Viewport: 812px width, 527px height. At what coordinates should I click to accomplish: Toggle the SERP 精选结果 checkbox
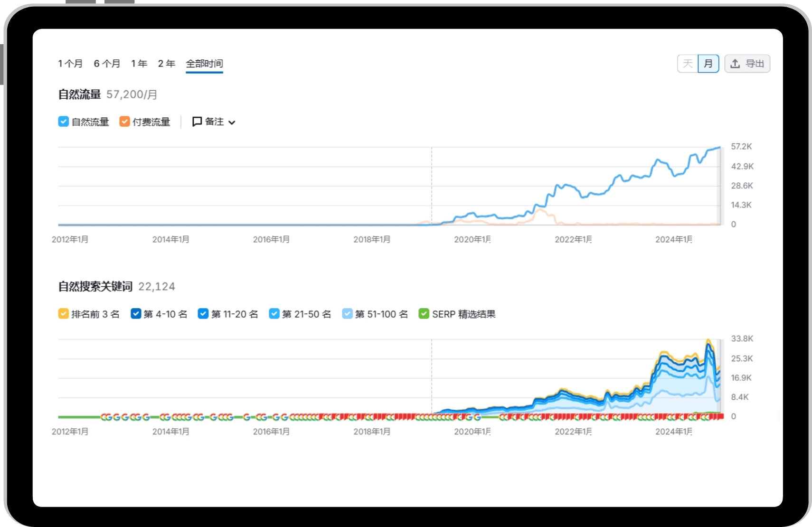pos(424,314)
